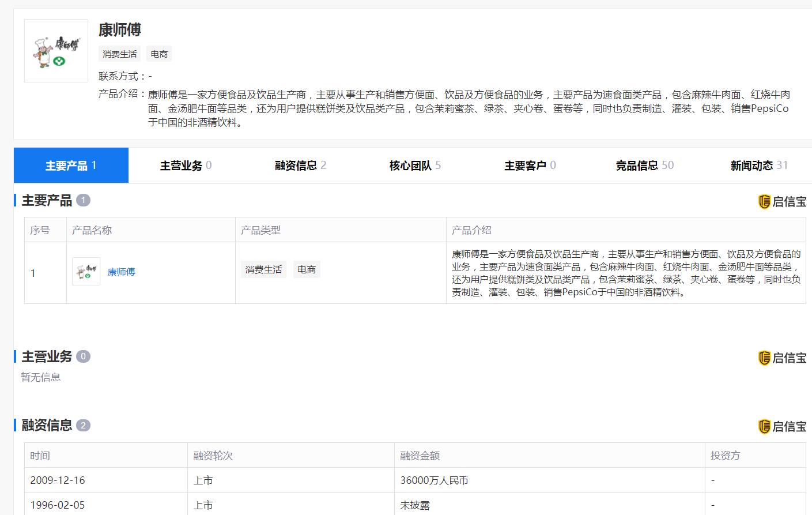Click the 序号 column header
The image size is (812, 515).
click(46, 230)
